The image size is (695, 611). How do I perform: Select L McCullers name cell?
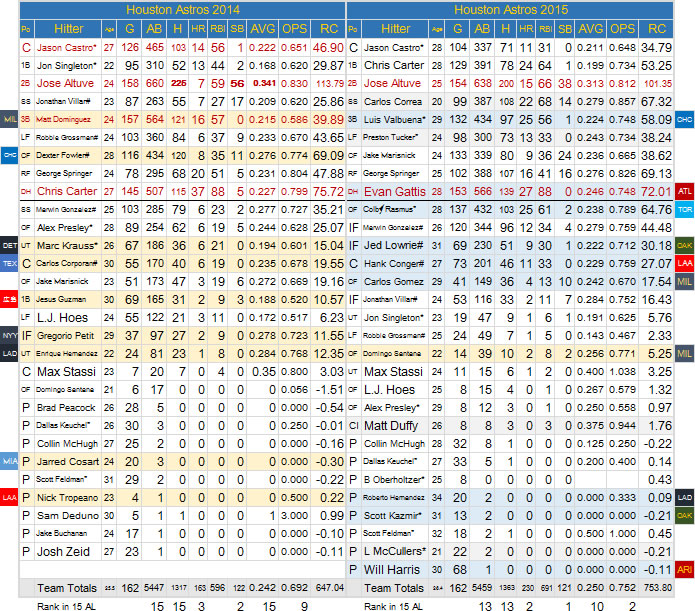394,551
